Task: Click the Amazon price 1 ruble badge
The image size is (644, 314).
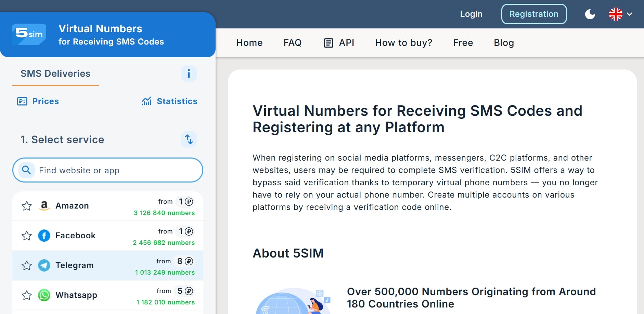Action: pyautogui.click(x=185, y=202)
